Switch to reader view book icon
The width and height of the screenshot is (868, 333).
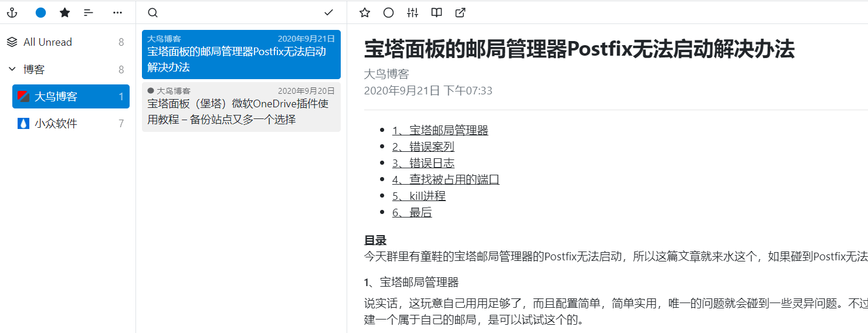[x=436, y=12]
